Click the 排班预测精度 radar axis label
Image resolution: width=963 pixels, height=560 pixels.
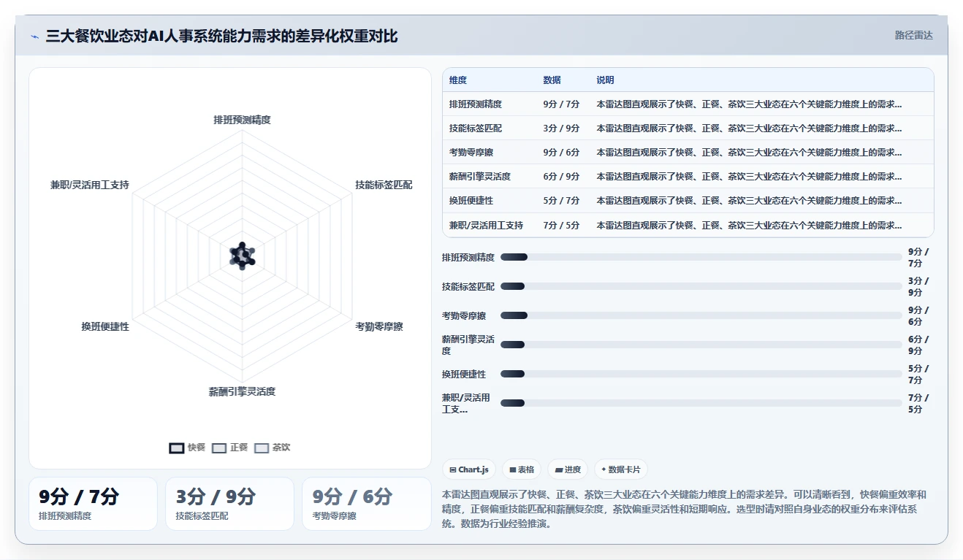(x=243, y=120)
